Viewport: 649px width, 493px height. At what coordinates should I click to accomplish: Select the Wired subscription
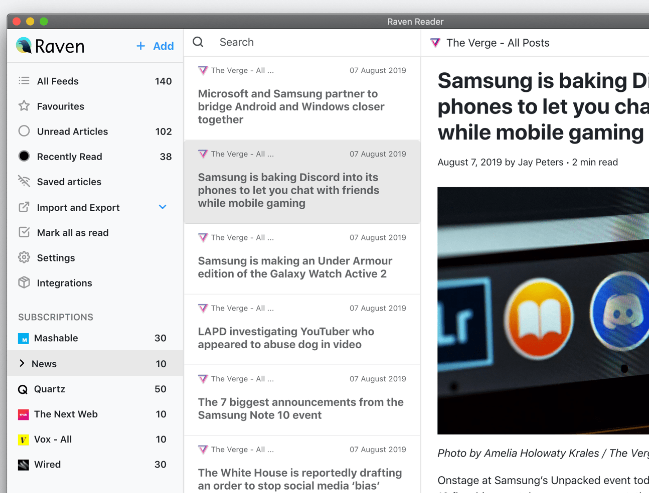coord(95,465)
